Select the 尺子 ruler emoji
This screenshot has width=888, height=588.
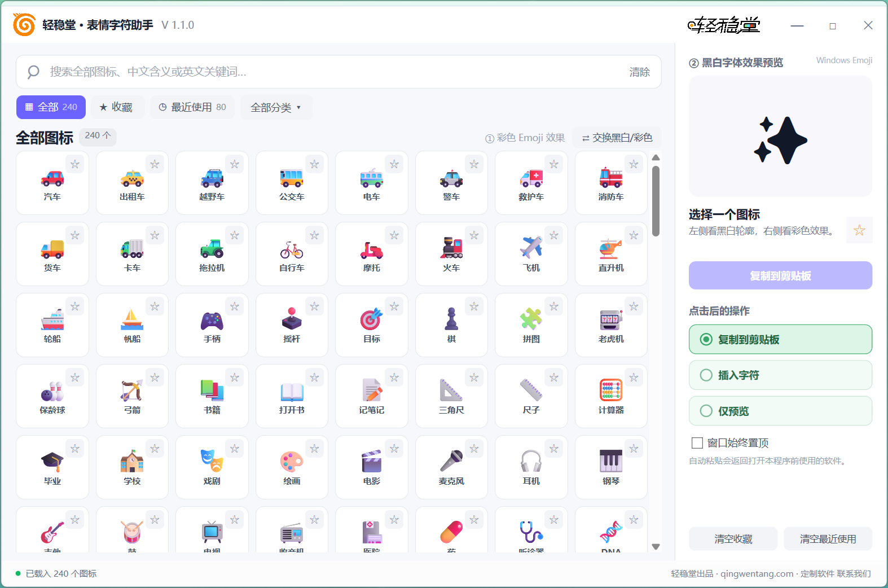tap(531, 396)
